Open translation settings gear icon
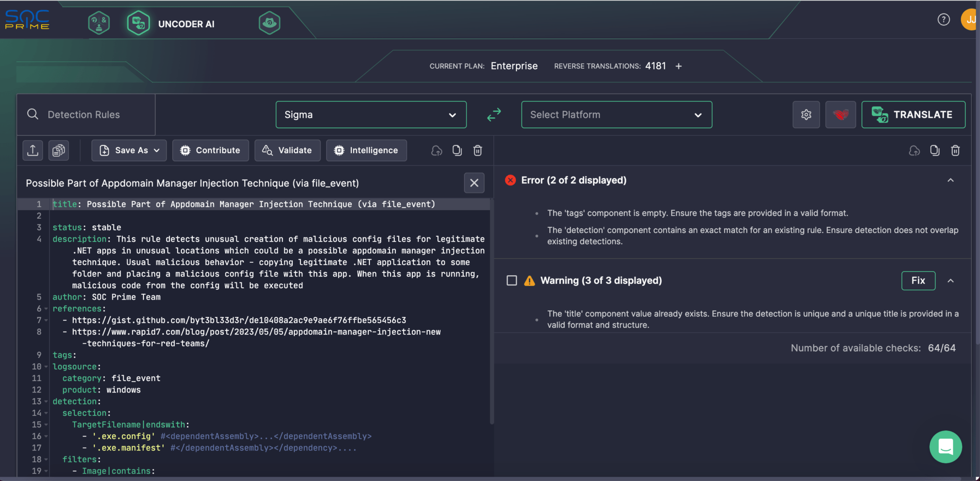This screenshot has width=980, height=481. (x=806, y=115)
